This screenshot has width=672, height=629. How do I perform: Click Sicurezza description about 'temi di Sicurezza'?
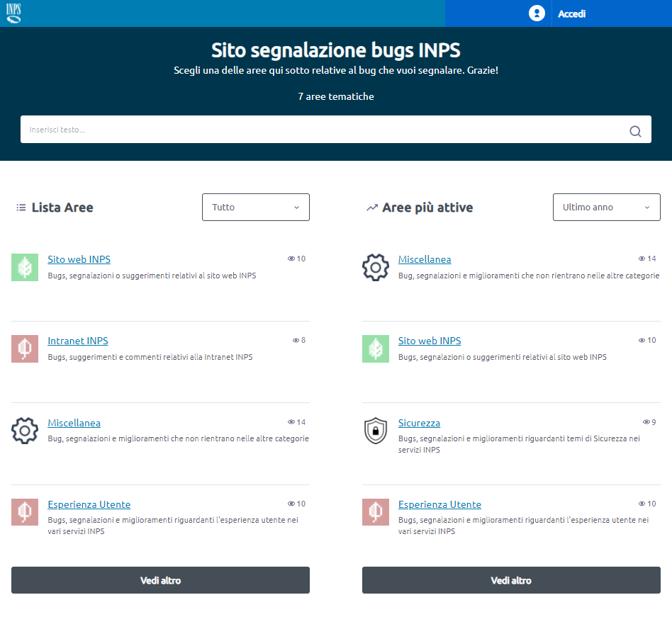coord(519,444)
